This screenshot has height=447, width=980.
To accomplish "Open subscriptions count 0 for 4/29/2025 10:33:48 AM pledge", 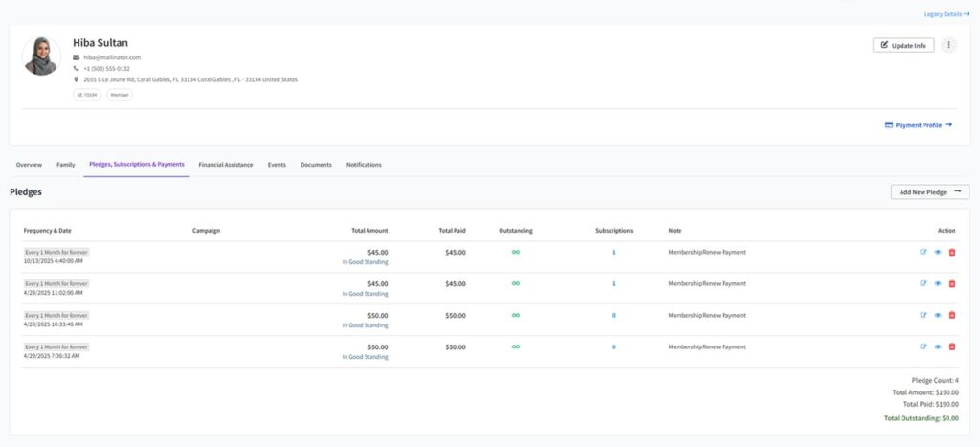I will 613,315.
